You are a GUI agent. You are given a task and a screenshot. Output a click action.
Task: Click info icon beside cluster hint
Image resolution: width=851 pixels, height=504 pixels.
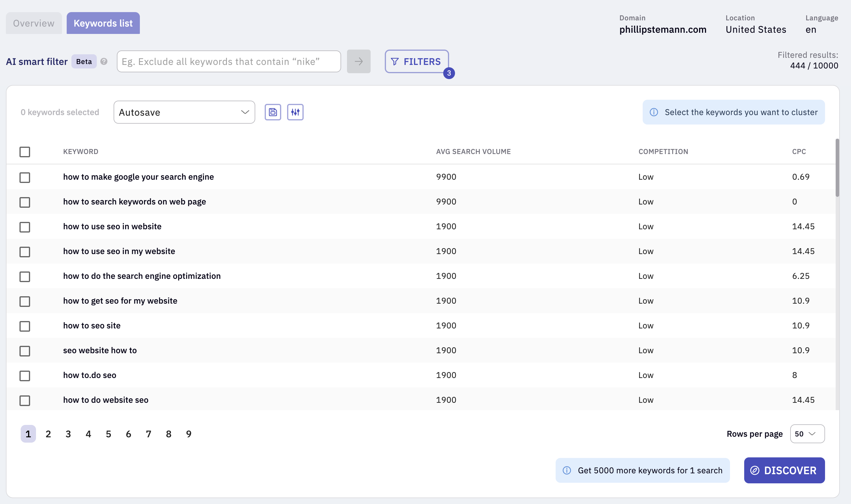click(x=654, y=112)
